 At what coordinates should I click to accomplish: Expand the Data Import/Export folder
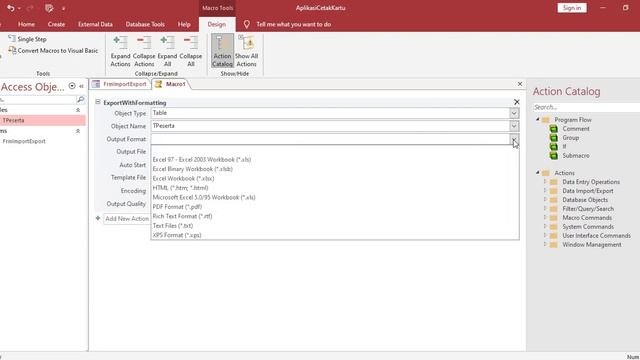pyautogui.click(x=545, y=191)
